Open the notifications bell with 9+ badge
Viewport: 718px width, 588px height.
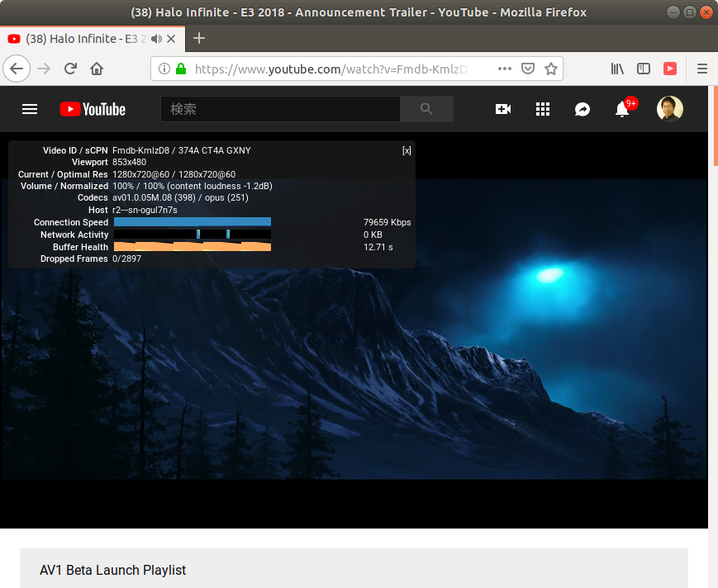click(x=621, y=109)
